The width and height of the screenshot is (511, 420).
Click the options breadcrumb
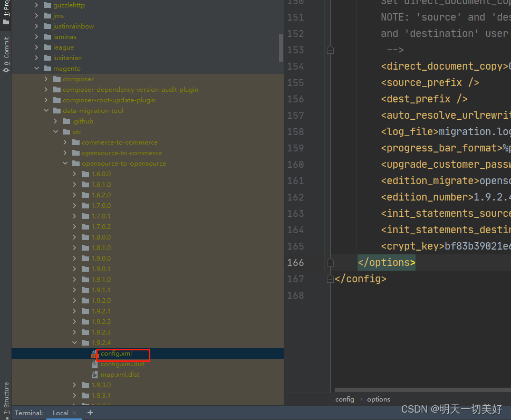(378, 399)
